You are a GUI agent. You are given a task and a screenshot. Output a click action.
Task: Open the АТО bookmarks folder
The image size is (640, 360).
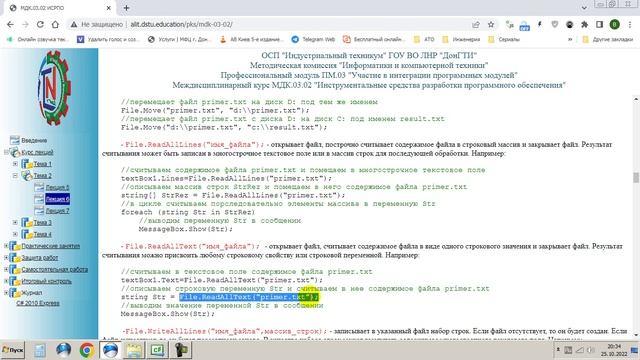tap(424, 39)
